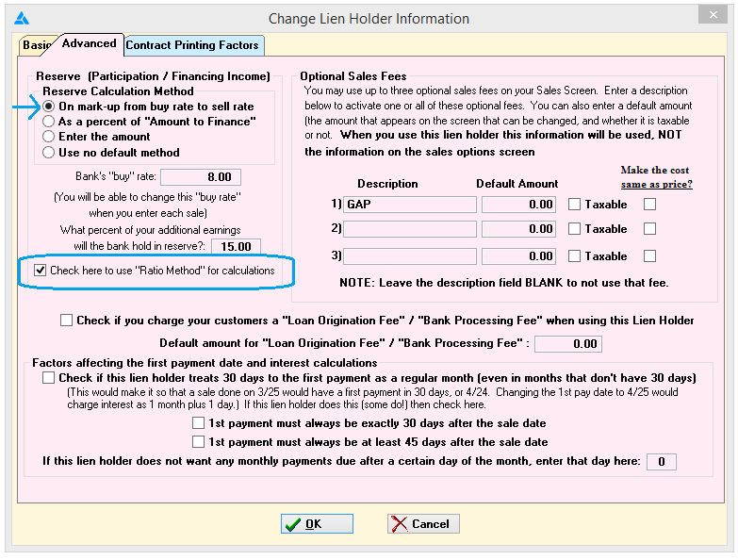Check '30 days to first payment as regular month'

point(48,378)
